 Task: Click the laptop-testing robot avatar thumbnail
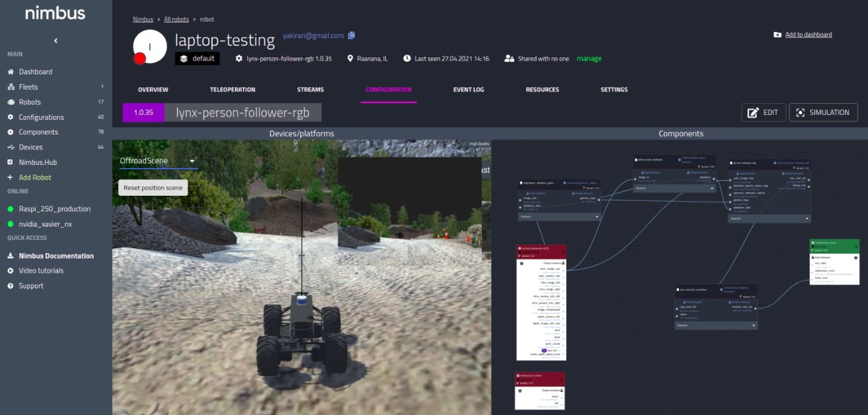[149, 47]
